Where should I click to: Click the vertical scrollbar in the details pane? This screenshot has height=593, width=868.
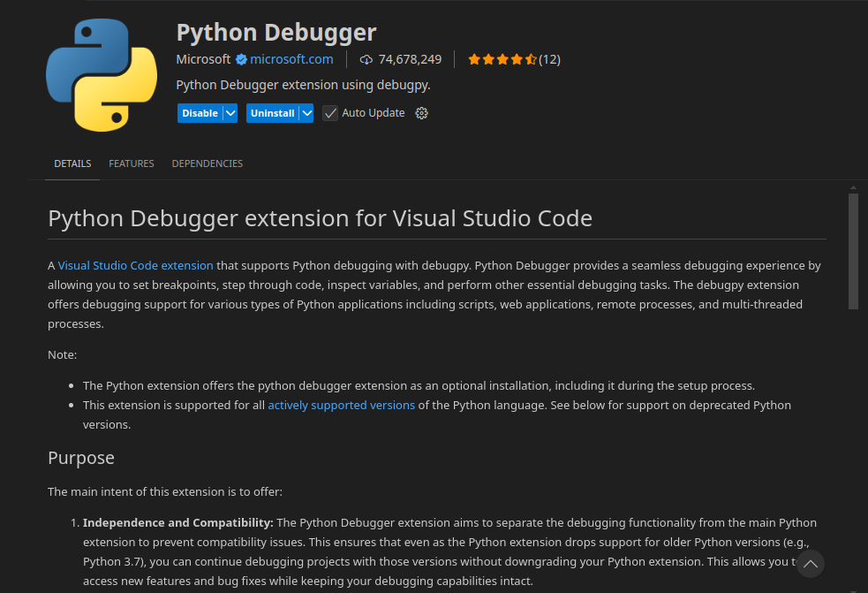(853, 251)
